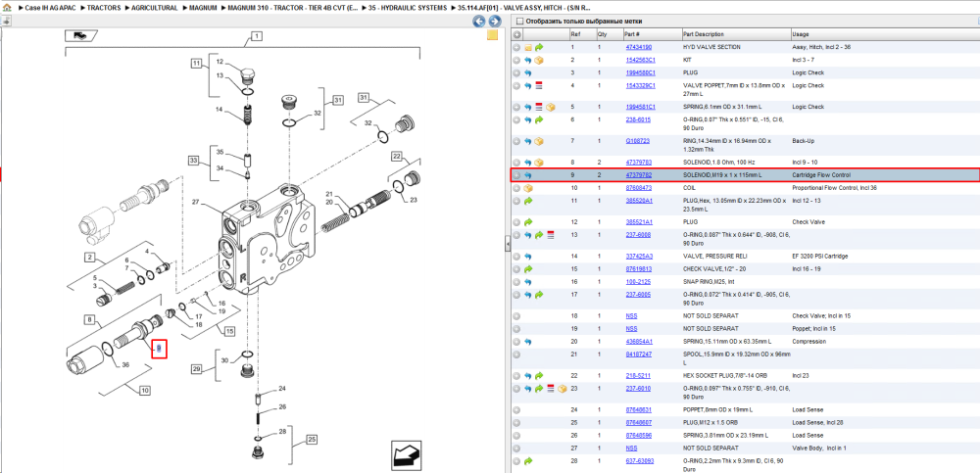
Task: Click blue arrow icon in SNAP RING row 100-2125
Action: [x=528, y=282]
